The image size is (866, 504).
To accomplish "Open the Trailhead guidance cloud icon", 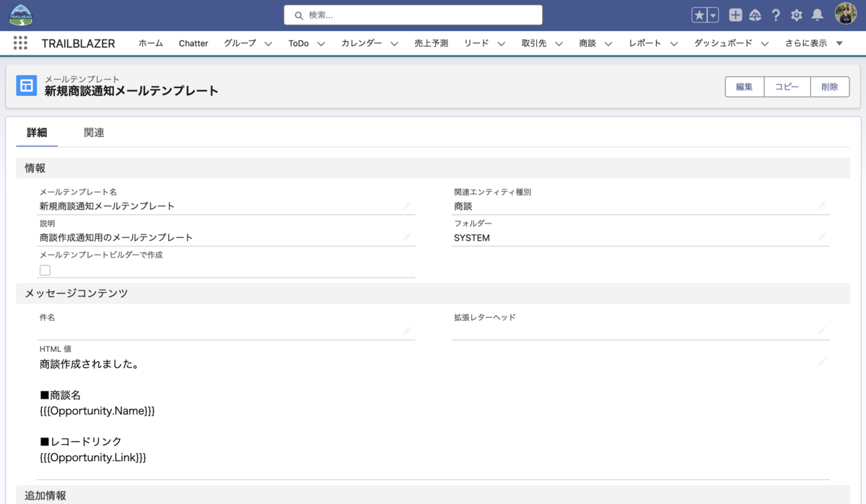I will pos(756,15).
